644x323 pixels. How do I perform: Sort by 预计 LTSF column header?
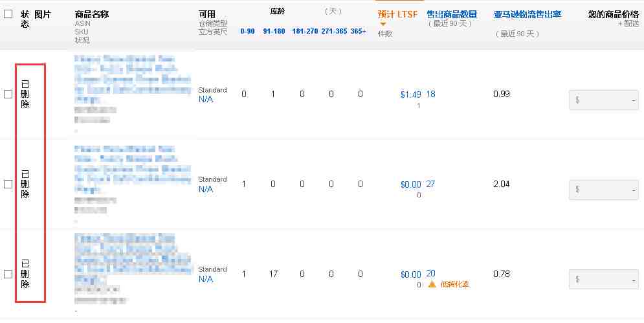(397, 14)
